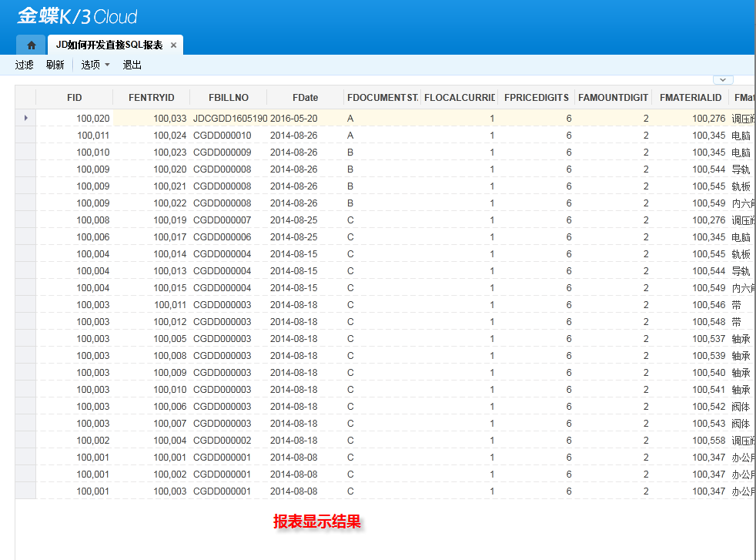This screenshot has height=560, width=756.
Task: Sort by FENTRYID column header
Action: point(152,97)
